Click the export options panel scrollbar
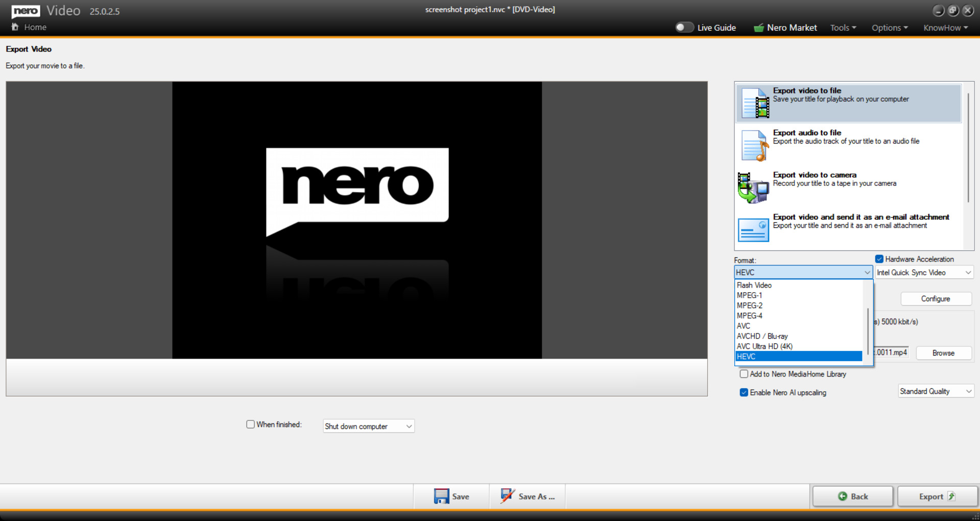 pyautogui.click(x=968, y=148)
